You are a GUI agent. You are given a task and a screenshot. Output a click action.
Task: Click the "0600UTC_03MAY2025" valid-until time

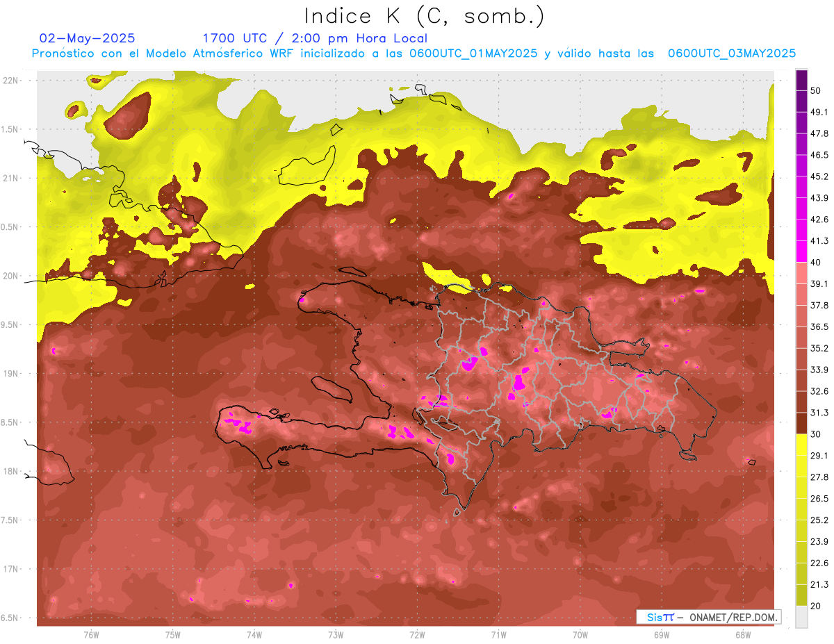pyautogui.click(x=732, y=53)
